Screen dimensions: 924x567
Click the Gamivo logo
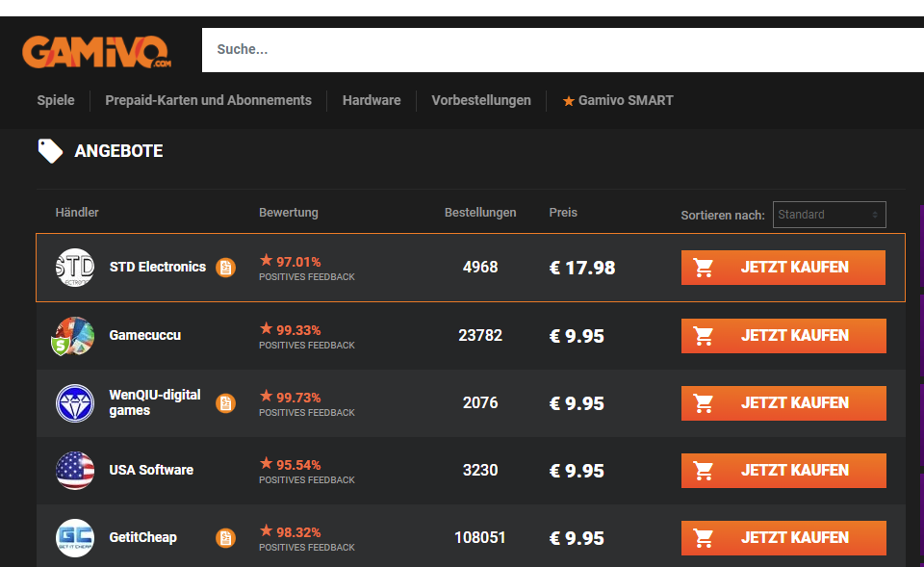click(96, 51)
